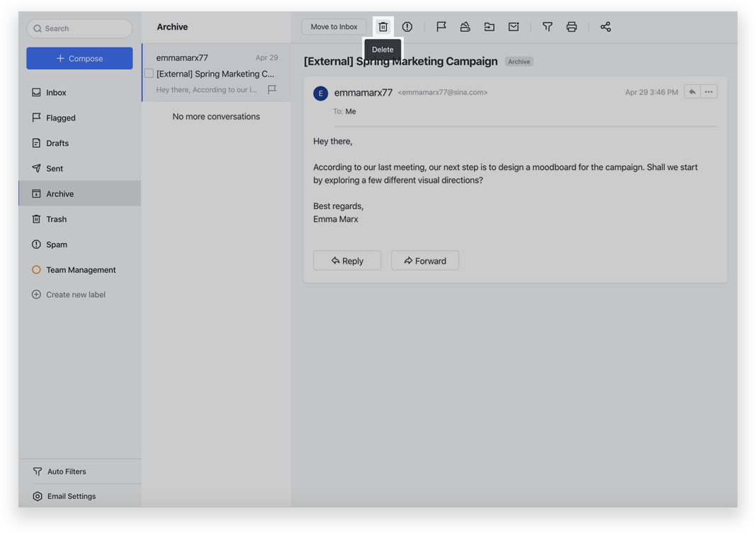Click the quick reply arrow in message header

pos(692,92)
